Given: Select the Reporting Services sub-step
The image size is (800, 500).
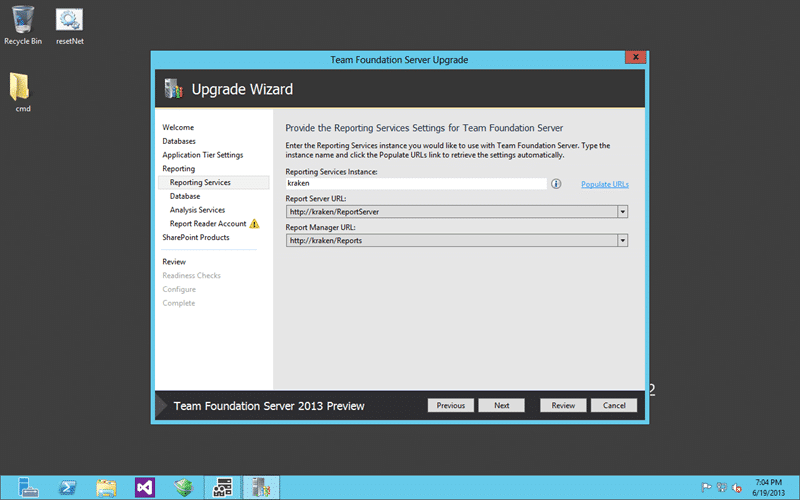Looking at the screenshot, I should [x=214, y=182].
